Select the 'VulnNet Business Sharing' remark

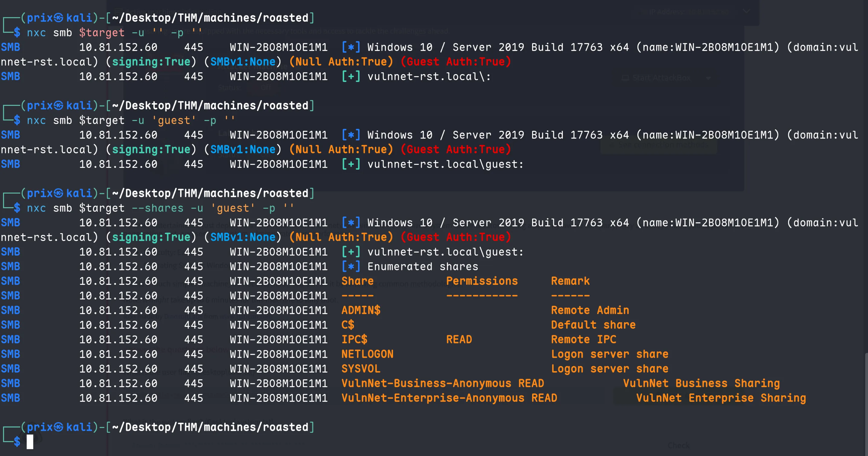[x=701, y=383]
